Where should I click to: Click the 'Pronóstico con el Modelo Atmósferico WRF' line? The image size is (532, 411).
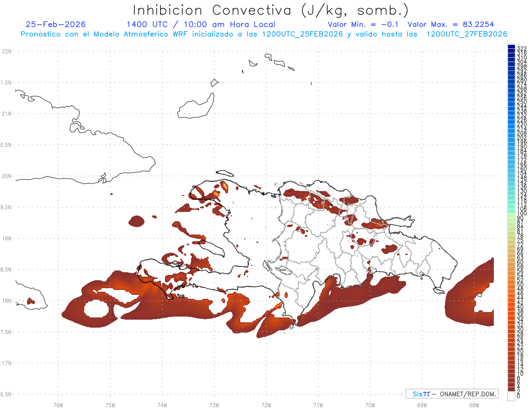point(263,34)
